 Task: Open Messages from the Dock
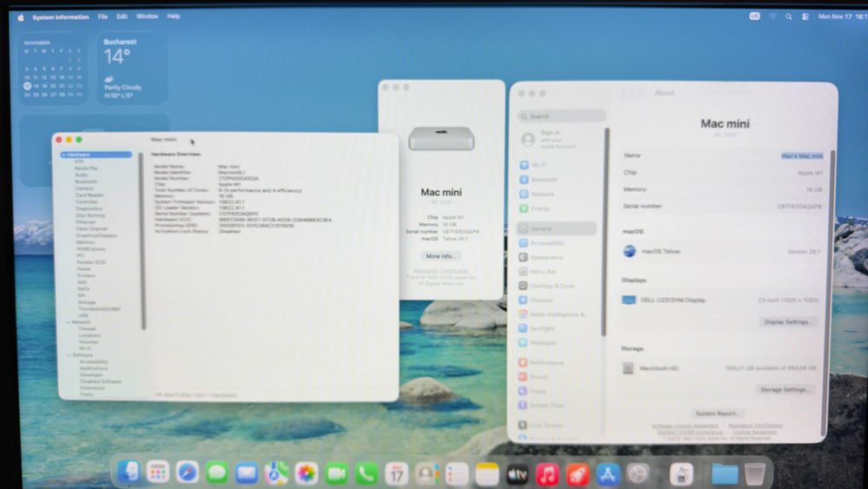tap(217, 473)
